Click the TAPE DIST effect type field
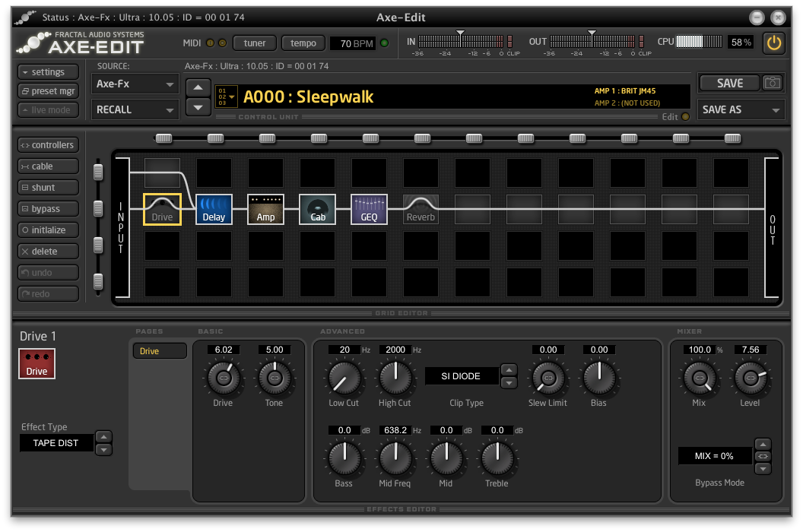This screenshot has width=803, height=532. 56,443
